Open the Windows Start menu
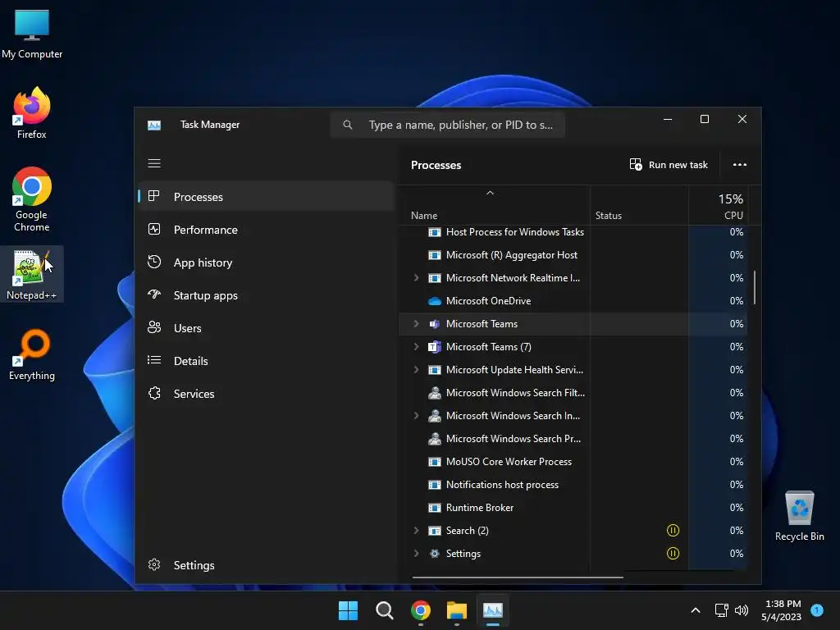This screenshot has width=840, height=630. (x=348, y=610)
